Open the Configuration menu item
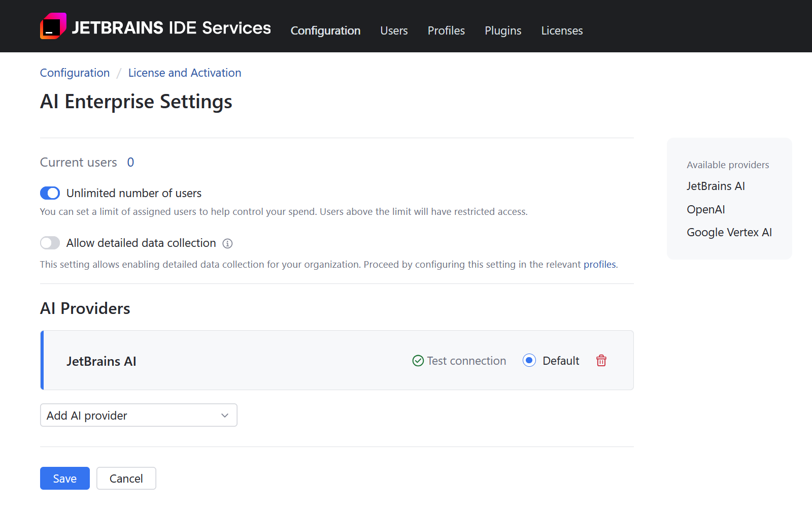The image size is (812, 508). pyautogui.click(x=325, y=30)
